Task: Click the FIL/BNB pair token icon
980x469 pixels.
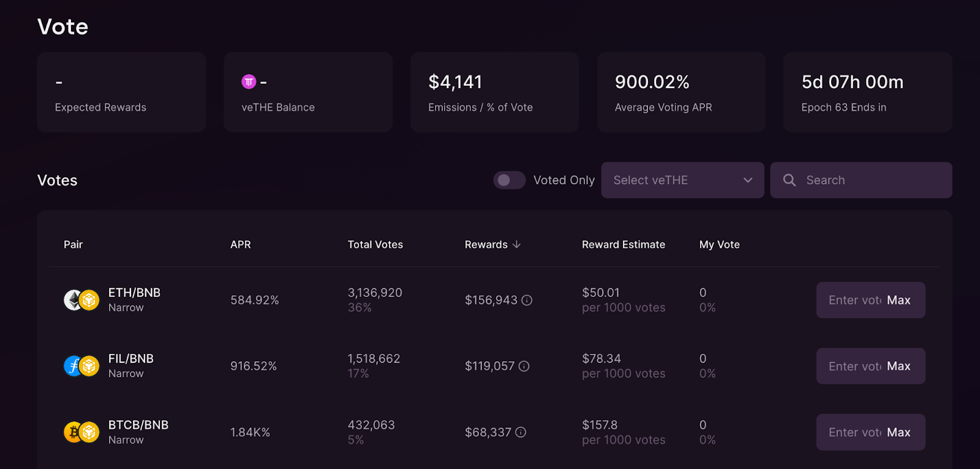Action: tap(81, 366)
